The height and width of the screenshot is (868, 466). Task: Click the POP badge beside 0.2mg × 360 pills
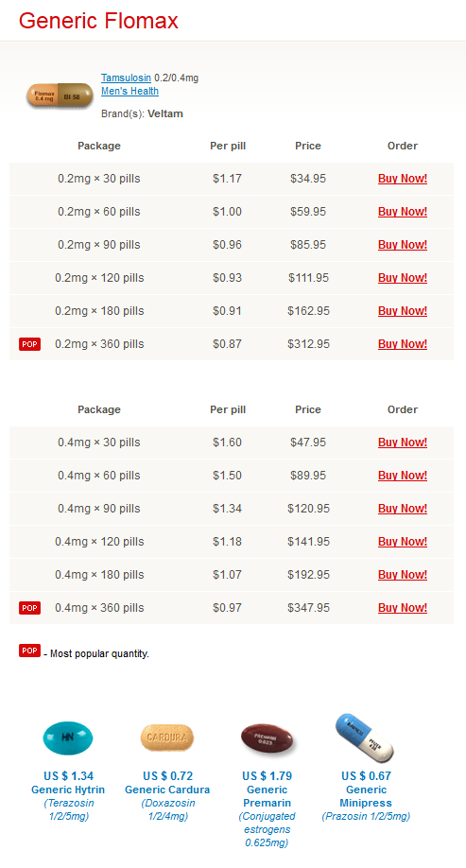tap(30, 344)
